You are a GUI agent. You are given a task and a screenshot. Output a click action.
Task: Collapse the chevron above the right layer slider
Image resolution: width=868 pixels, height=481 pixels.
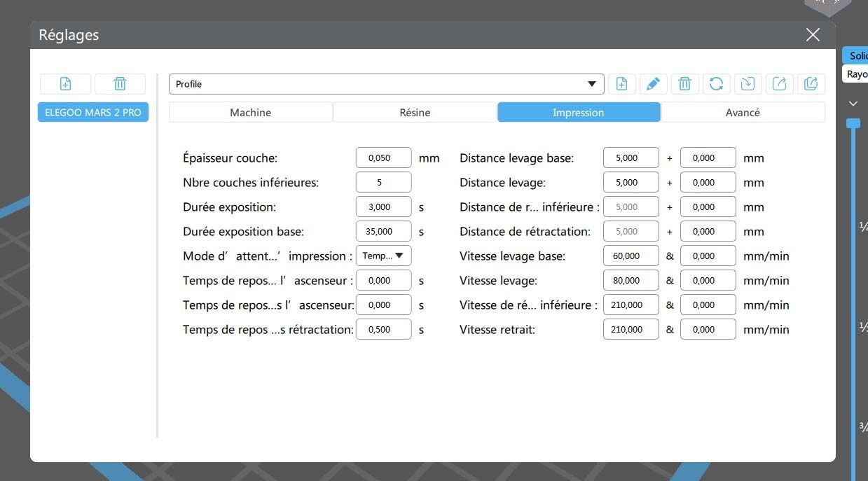853,104
